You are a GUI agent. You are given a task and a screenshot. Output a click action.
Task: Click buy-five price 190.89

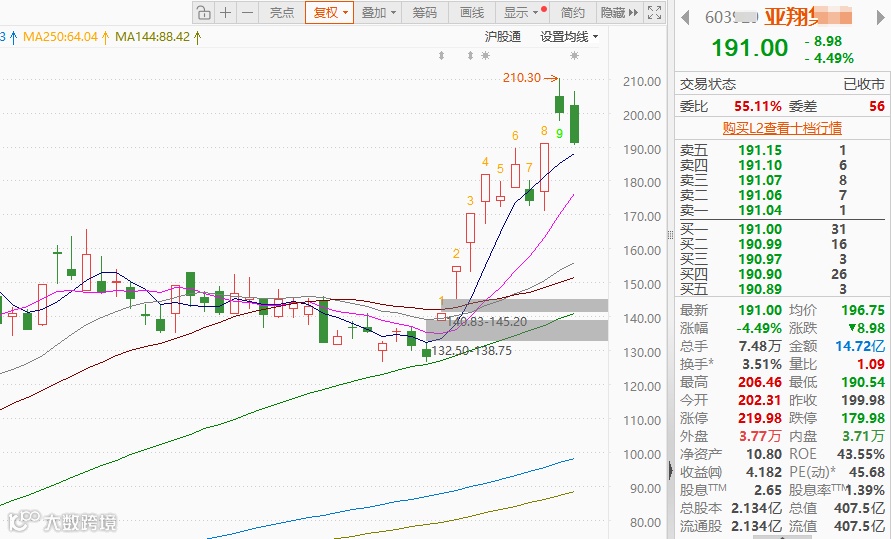coord(760,289)
